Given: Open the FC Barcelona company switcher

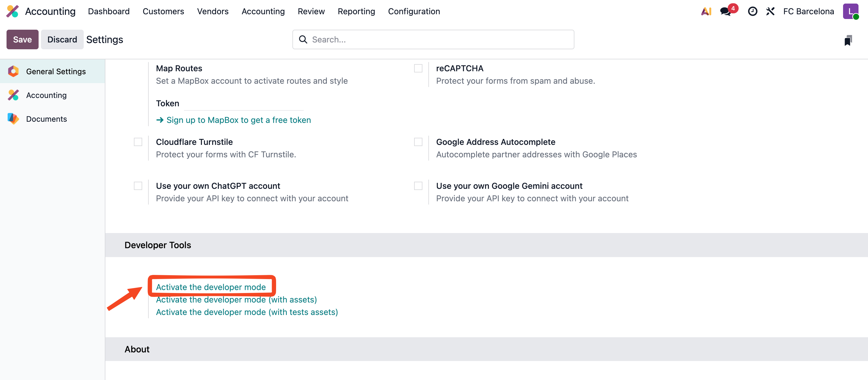Looking at the screenshot, I should coord(808,11).
